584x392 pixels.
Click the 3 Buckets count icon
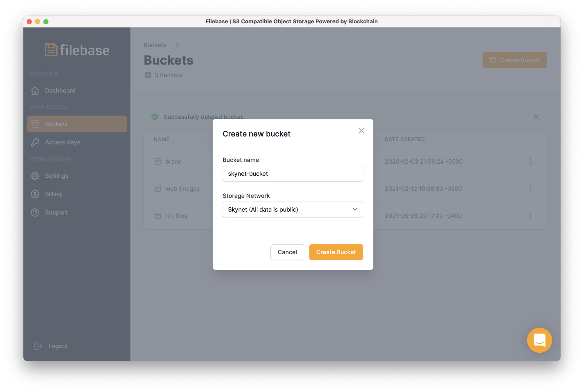pyautogui.click(x=148, y=75)
